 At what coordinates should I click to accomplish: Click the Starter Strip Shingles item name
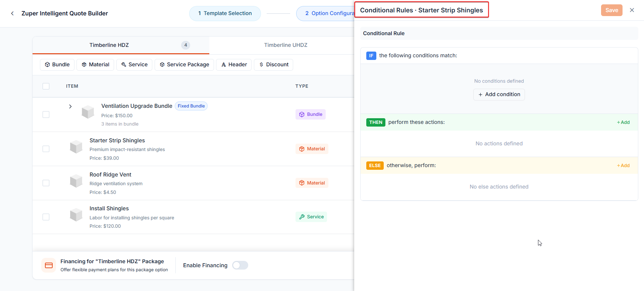click(117, 140)
